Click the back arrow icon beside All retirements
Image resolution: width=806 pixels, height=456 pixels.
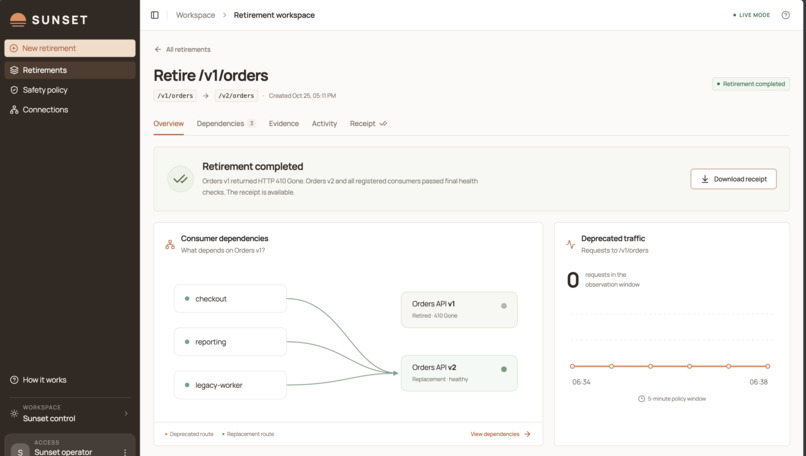point(158,49)
